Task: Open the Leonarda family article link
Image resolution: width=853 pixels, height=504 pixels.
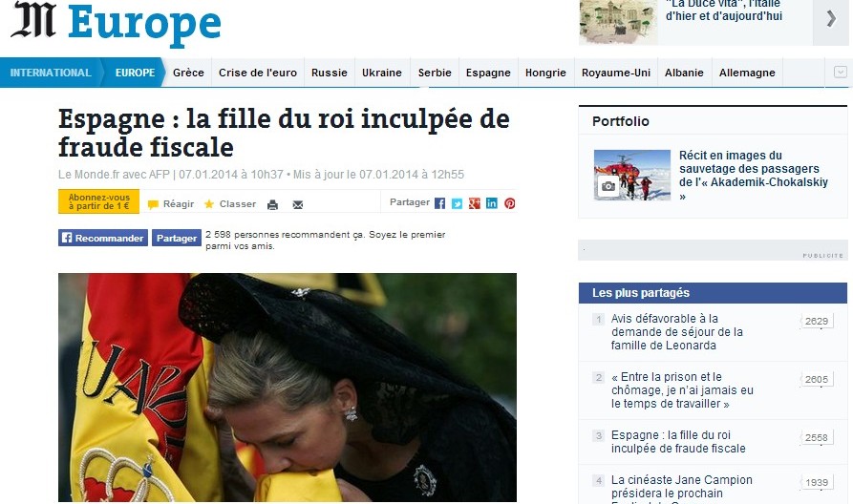Action: [676, 331]
